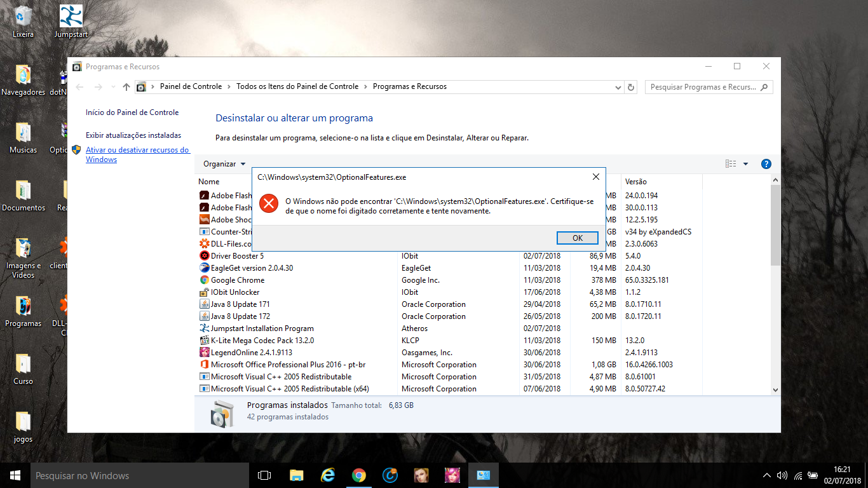868x488 pixels.
Task: Sort programs by the Versão column header
Action: click(636, 182)
